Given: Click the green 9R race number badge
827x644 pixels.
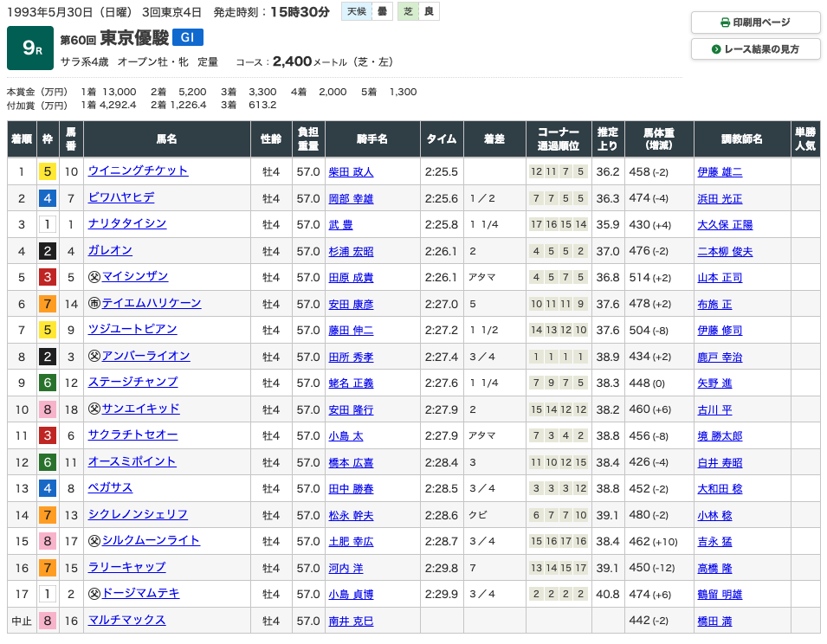Looking at the screenshot, I should coord(29,48).
